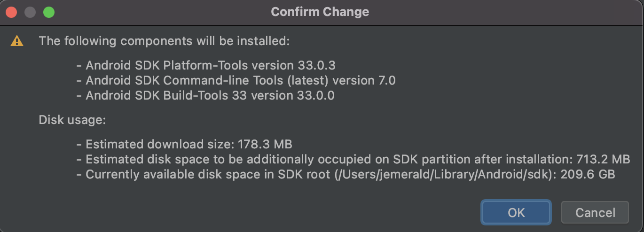
Task: Maximize the dialog with the green button
Action: (49, 12)
